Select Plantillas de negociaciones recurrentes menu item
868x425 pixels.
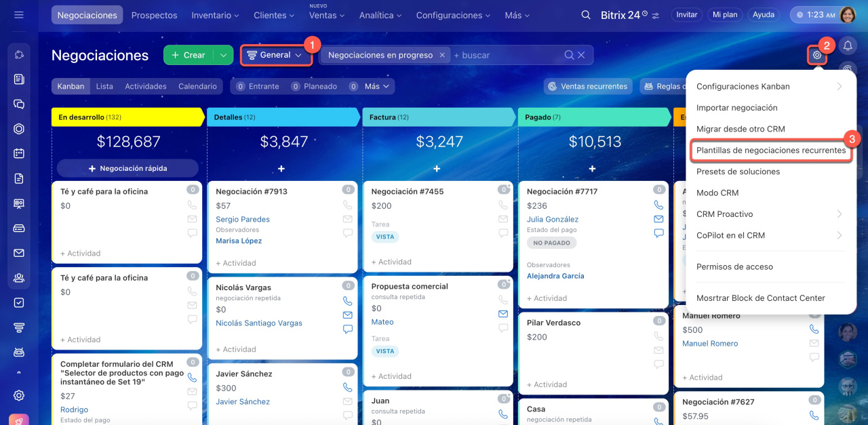point(771,150)
